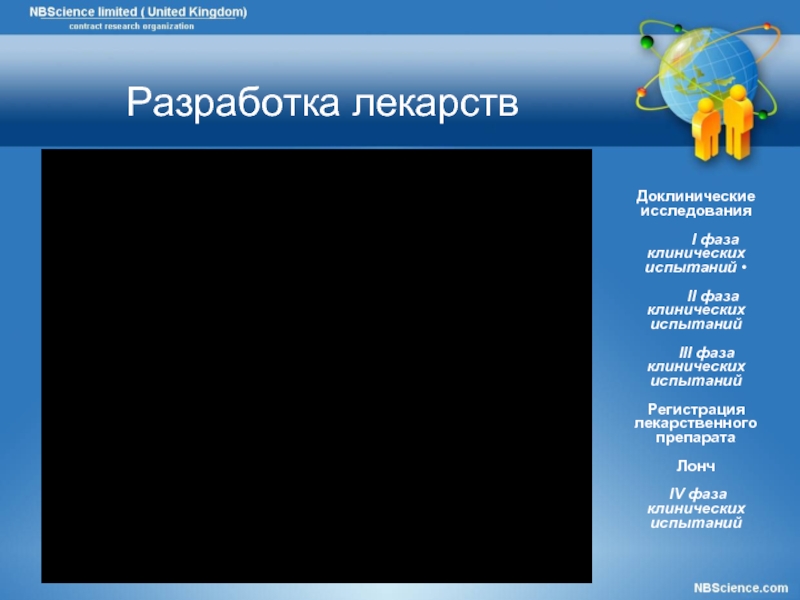Click the Лонч menu entry

[x=696, y=466]
